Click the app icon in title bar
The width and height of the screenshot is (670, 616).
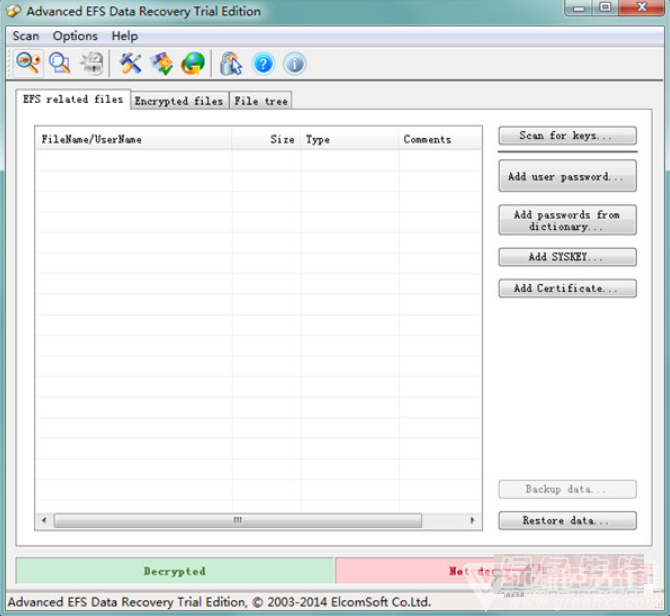tap(13, 11)
